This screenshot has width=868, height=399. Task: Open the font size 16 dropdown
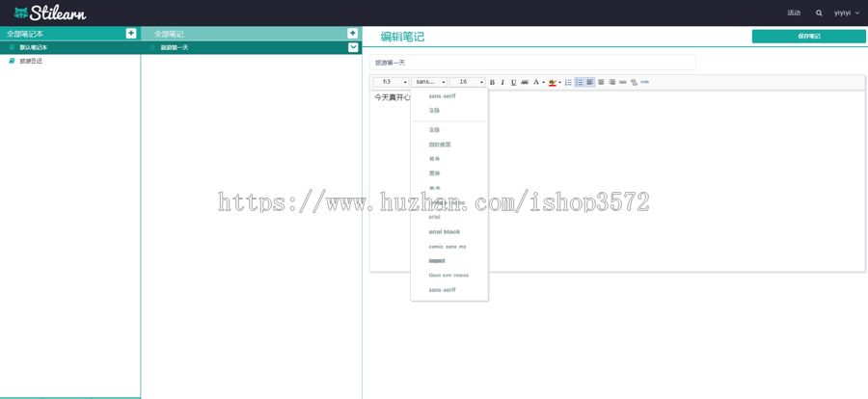[467, 82]
